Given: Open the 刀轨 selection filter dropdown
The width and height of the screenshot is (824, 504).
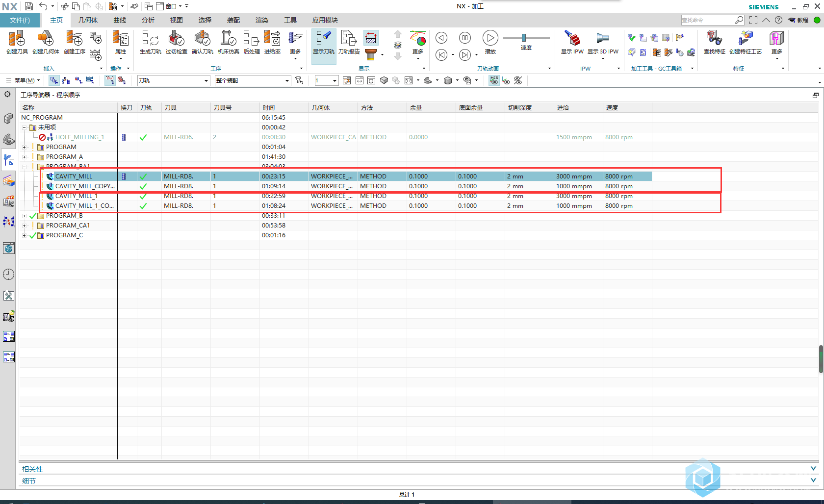Looking at the screenshot, I should click(x=173, y=80).
